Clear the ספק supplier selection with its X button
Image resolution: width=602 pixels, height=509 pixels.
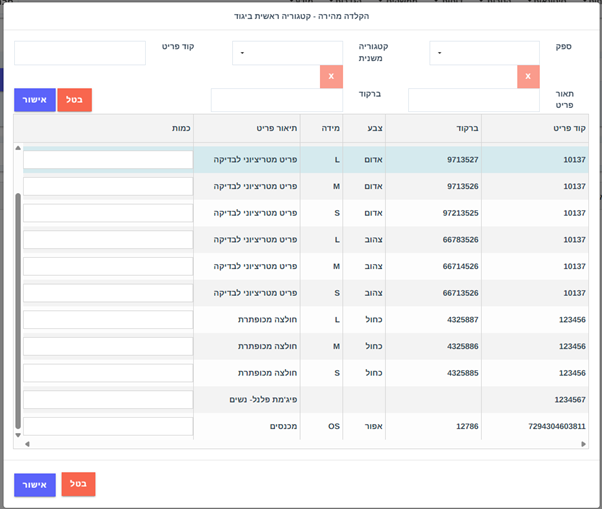(528, 77)
